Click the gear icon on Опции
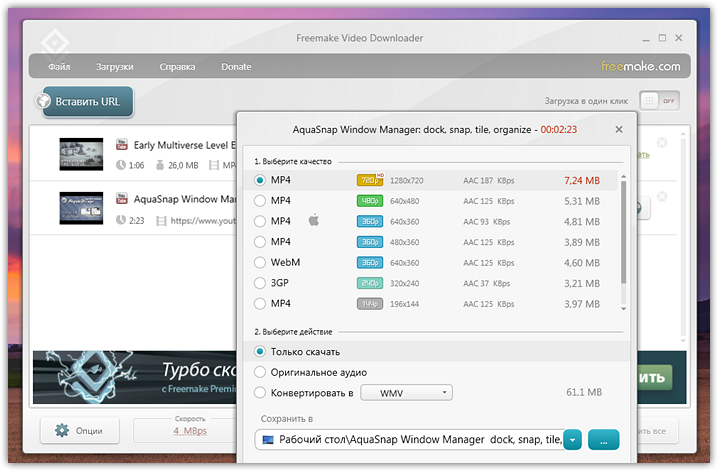Viewport: 718px width, 471px height. tap(62, 430)
